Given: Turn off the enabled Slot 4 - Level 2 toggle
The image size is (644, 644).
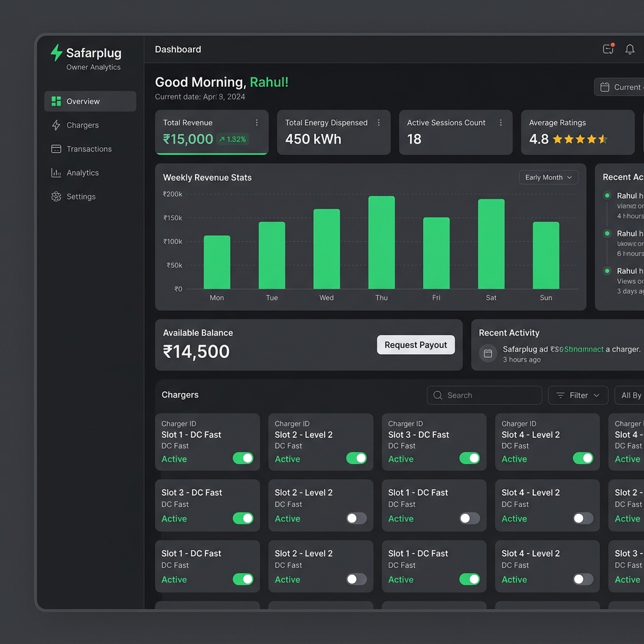Looking at the screenshot, I should click(x=583, y=458).
